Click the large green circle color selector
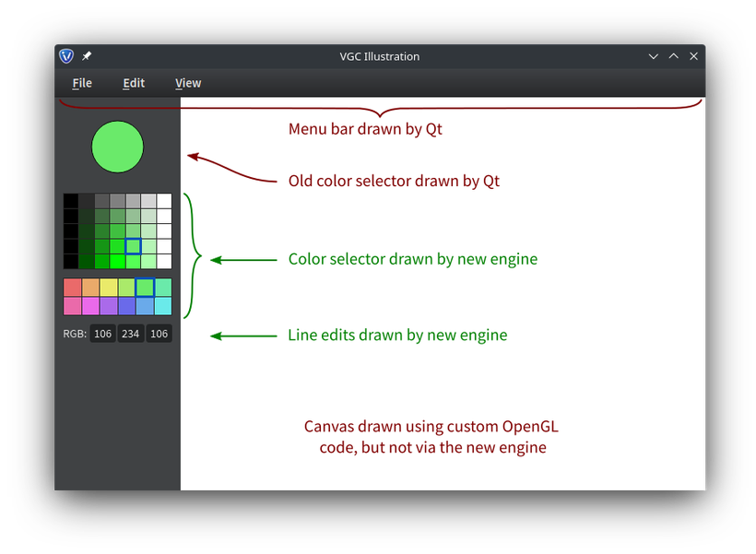The width and height of the screenshot is (756, 554). point(118,147)
